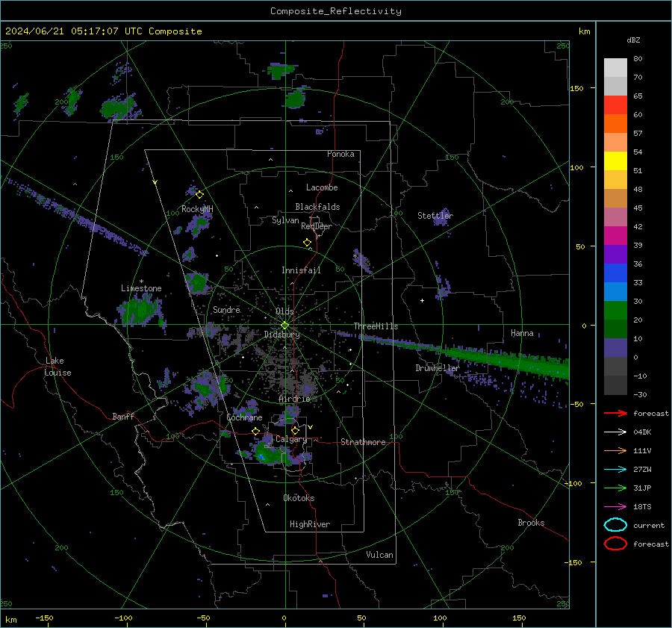This screenshot has width=672, height=628.
Task: Pick the orange swatch between 60 and 57
Action: point(615,124)
